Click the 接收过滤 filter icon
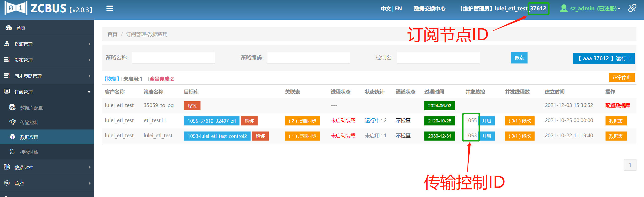Screen dimensions: 644x197 click(x=12, y=152)
